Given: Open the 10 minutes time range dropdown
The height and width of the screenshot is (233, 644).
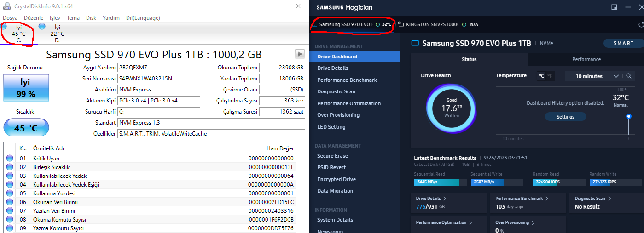Looking at the screenshot, I should click(x=593, y=76).
